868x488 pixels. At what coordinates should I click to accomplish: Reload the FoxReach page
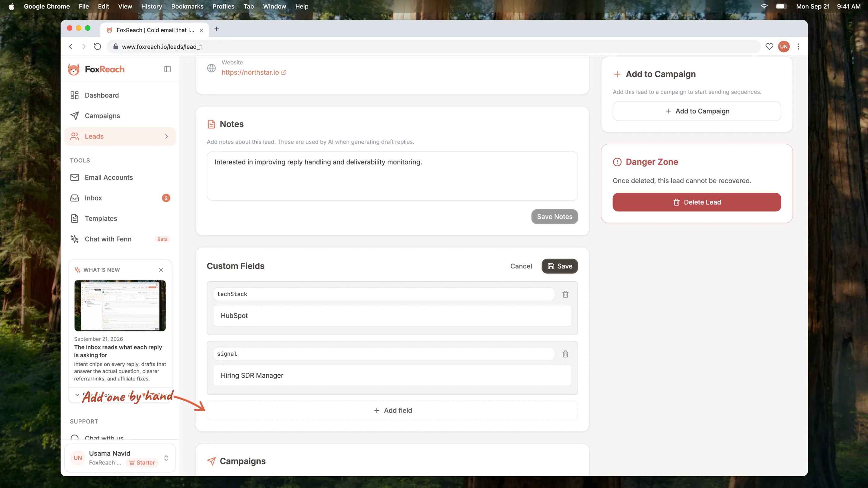(97, 47)
